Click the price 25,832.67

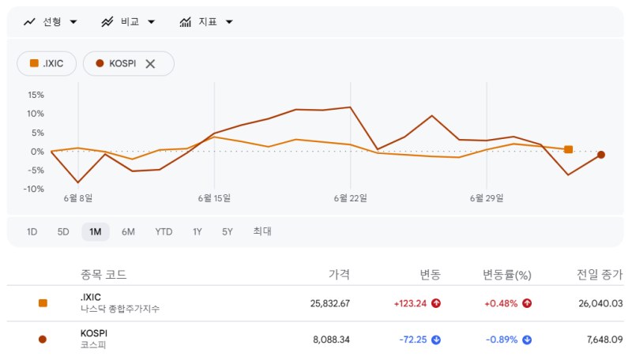pyautogui.click(x=330, y=304)
